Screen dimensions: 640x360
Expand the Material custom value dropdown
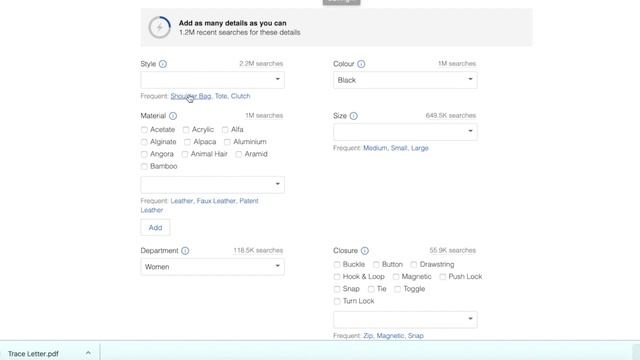pyautogui.click(x=212, y=184)
